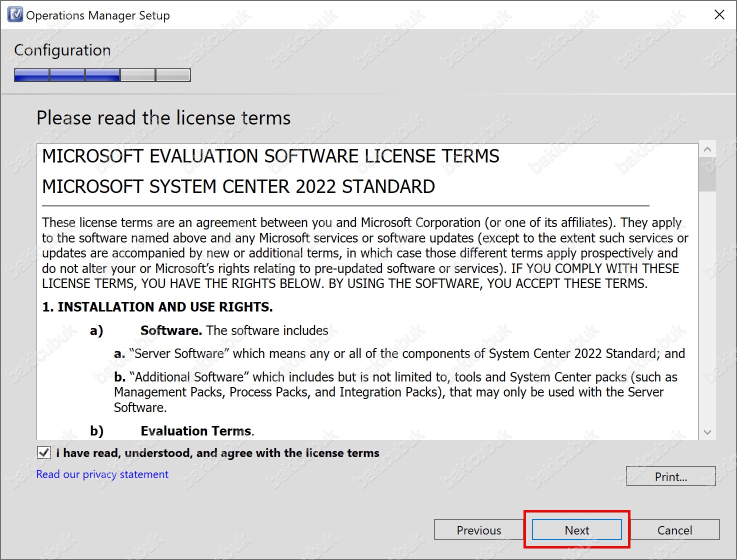Screen dimensions: 737x560
Task: Click the 'Please read the license terms' heading
Action: click(163, 118)
